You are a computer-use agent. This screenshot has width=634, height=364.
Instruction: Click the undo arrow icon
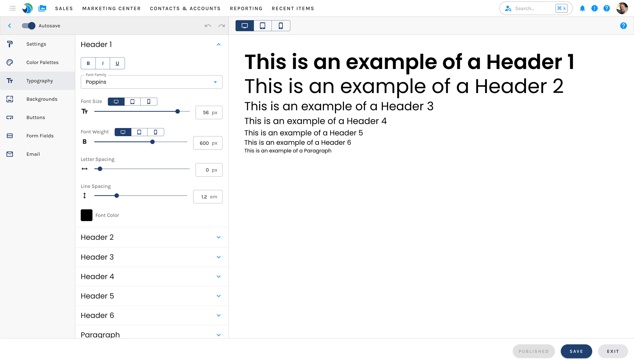[208, 26]
